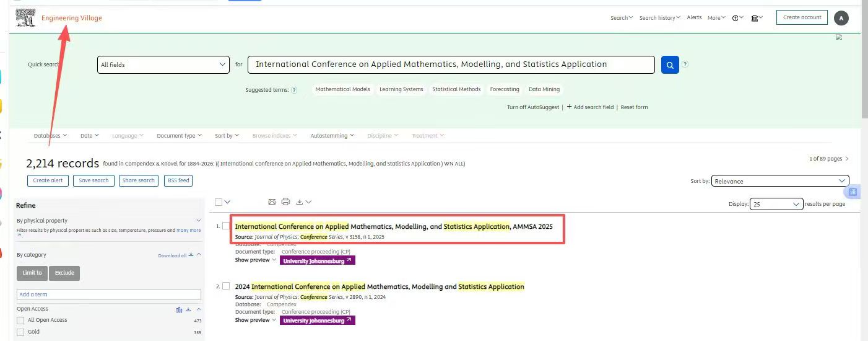
Task: Go to next results page arrow
Action: click(x=847, y=159)
